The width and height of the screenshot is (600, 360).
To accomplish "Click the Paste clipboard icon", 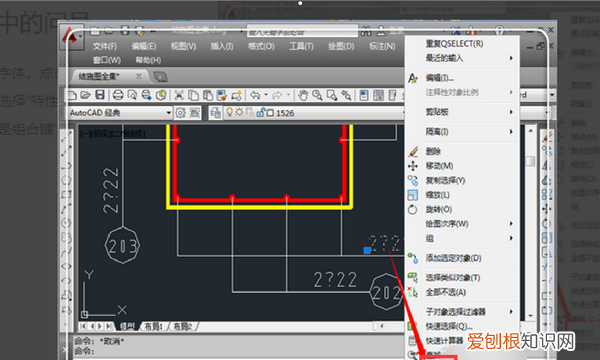I will [x=208, y=95].
